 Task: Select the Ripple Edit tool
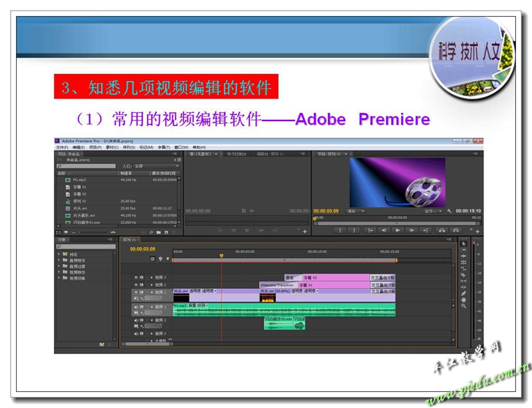pos(464,256)
